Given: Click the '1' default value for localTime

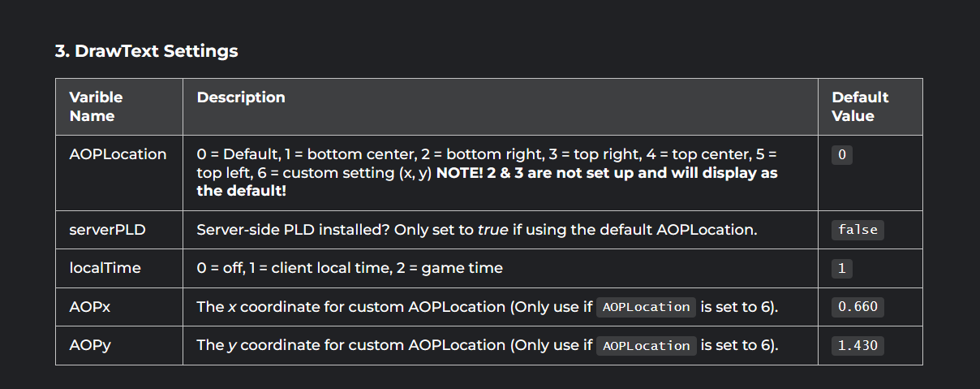Looking at the screenshot, I should (x=842, y=268).
